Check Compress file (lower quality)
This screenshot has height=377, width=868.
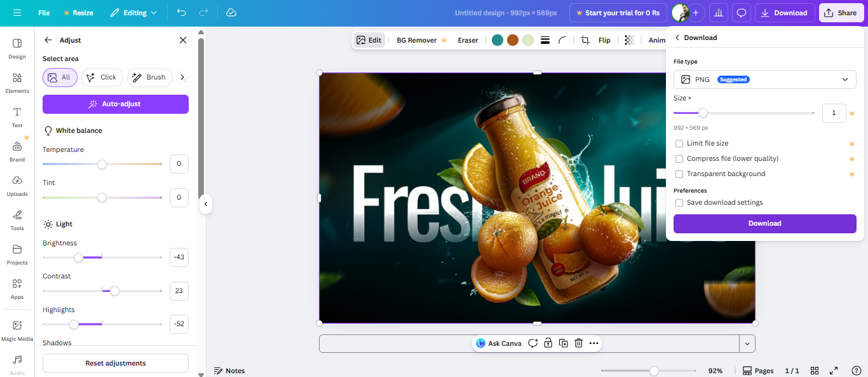click(679, 158)
